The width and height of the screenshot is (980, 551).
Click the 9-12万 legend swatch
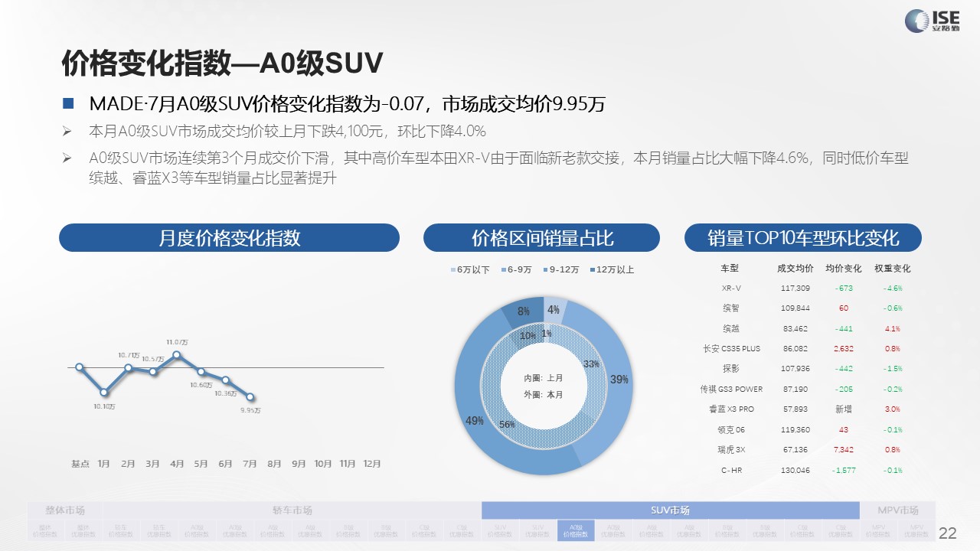point(545,270)
